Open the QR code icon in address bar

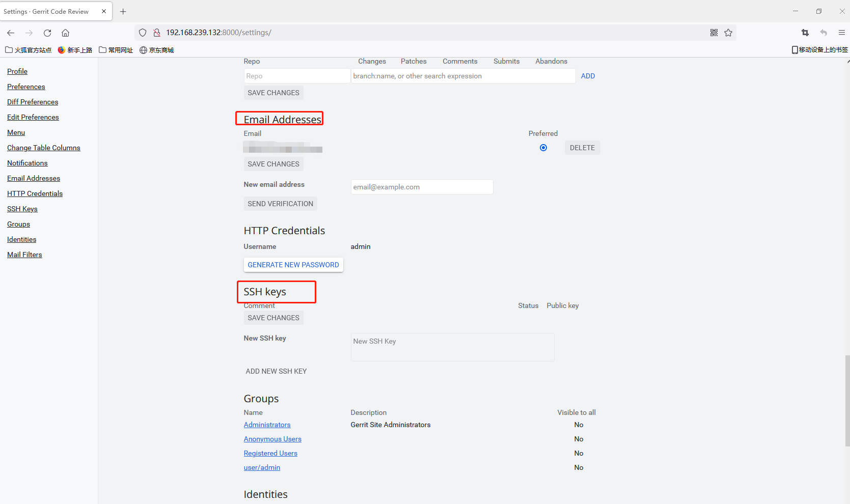tap(714, 33)
